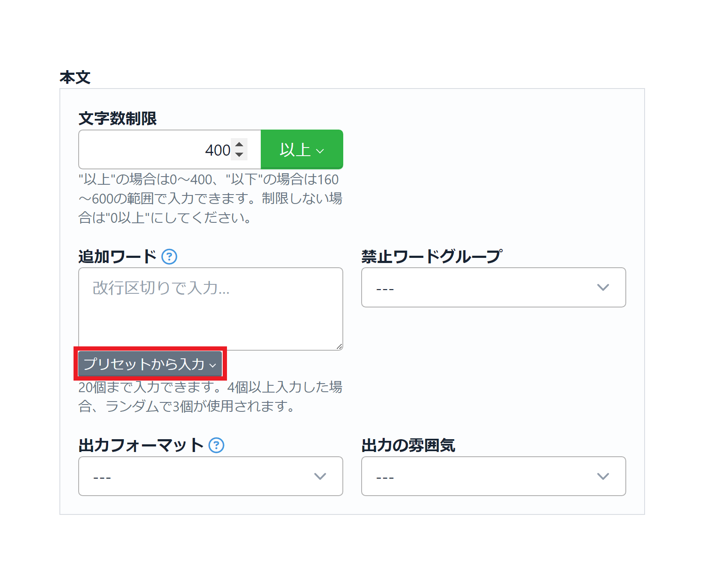Click the 追加ワード textarea resize handle
The width and height of the screenshot is (710, 588).
click(339, 346)
